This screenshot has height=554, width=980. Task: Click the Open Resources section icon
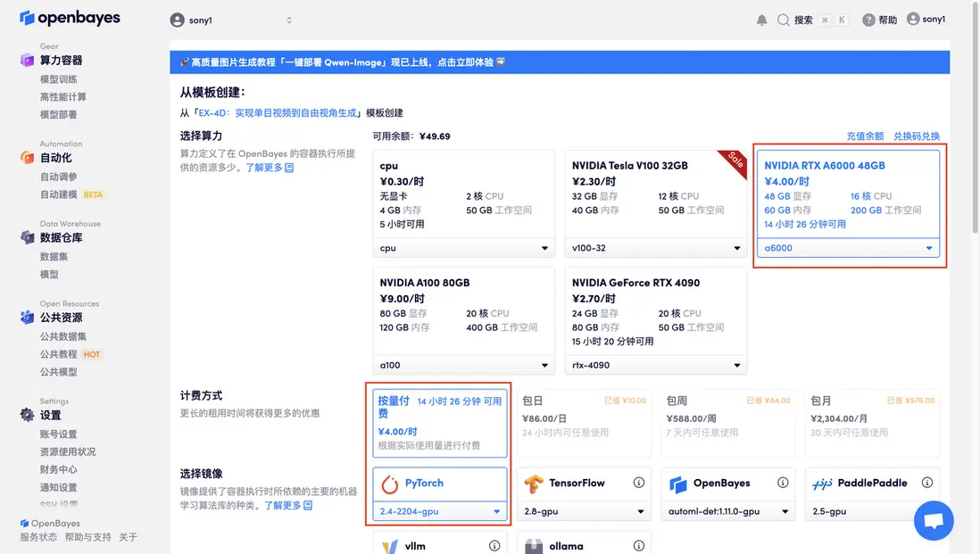pos(27,318)
